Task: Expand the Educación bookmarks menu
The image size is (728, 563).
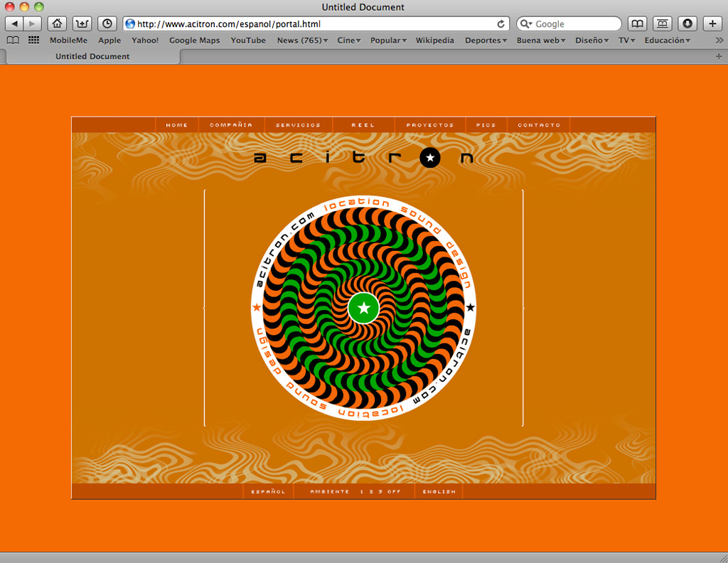Action: [x=667, y=41]
